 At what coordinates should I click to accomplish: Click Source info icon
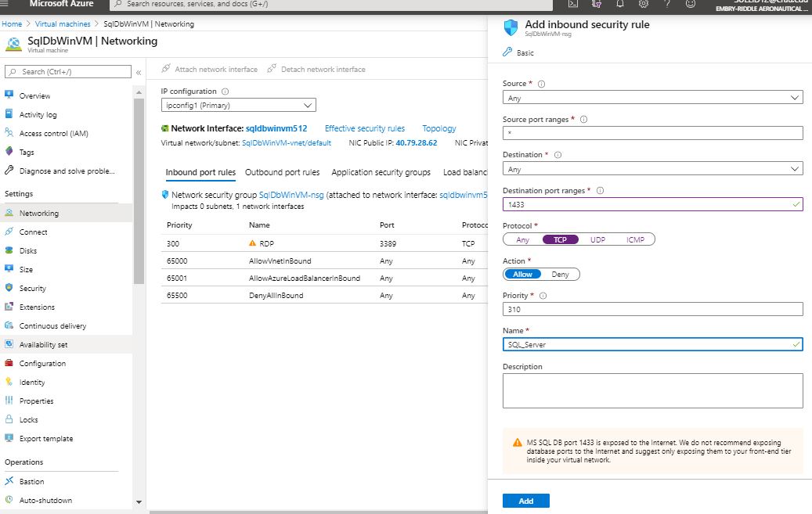pos(541,84)
